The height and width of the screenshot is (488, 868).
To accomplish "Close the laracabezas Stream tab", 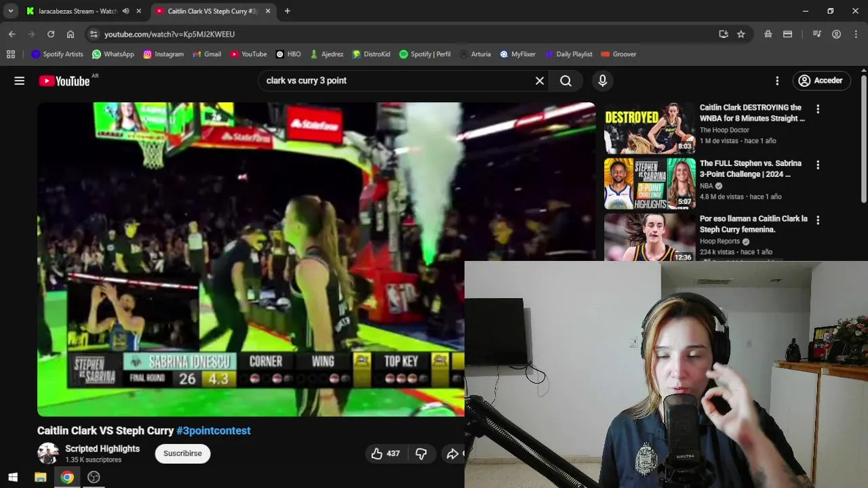I will (x=139, y=11).
